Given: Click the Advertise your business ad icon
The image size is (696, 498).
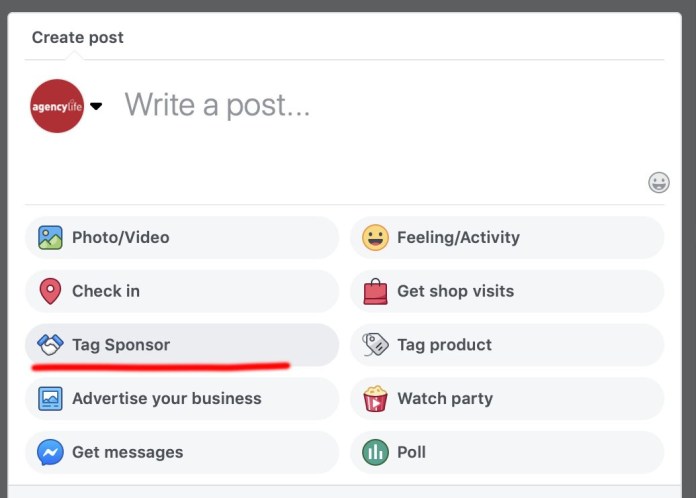Looking at the screenshot, I should click(50, 399).
